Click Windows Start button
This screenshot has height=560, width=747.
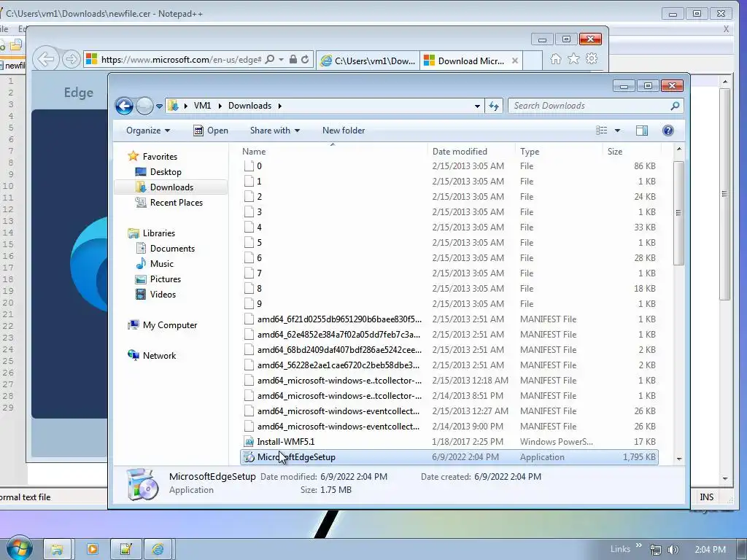(x=20, y=548)
